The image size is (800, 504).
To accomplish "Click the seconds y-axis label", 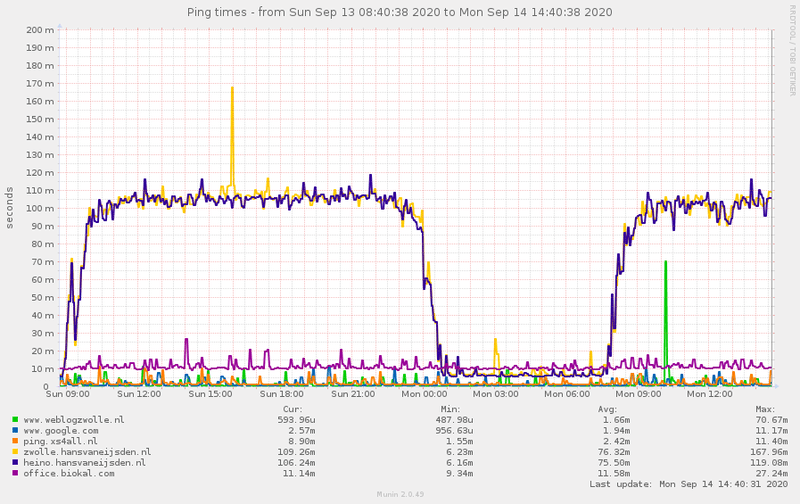I will 10,208.
